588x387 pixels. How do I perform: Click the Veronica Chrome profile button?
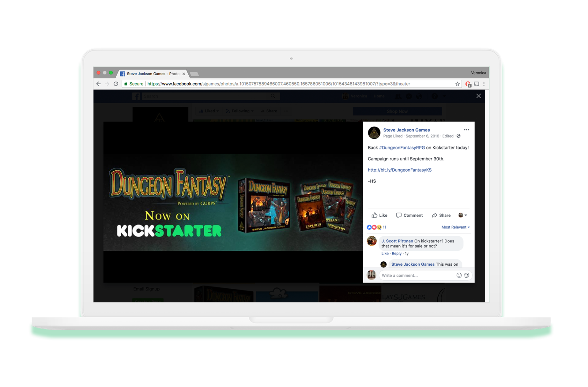pyautogui.click(x=478, y=73)
